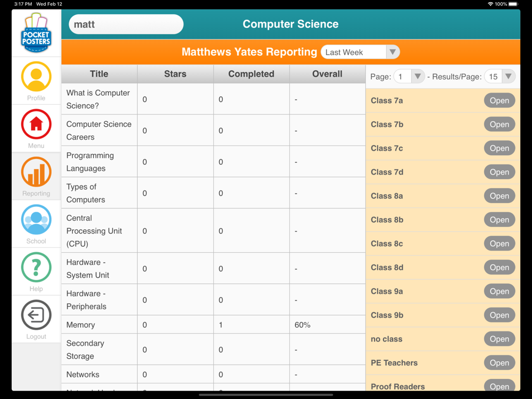Open the PE Teachers group
Screen dimensions: 532x399
(500, 363)
